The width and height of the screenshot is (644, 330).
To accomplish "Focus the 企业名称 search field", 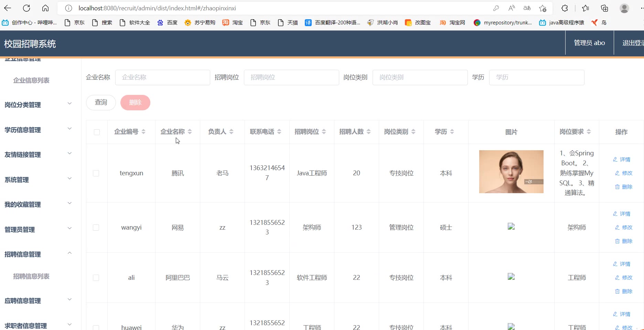I will (x=163, y=77).
